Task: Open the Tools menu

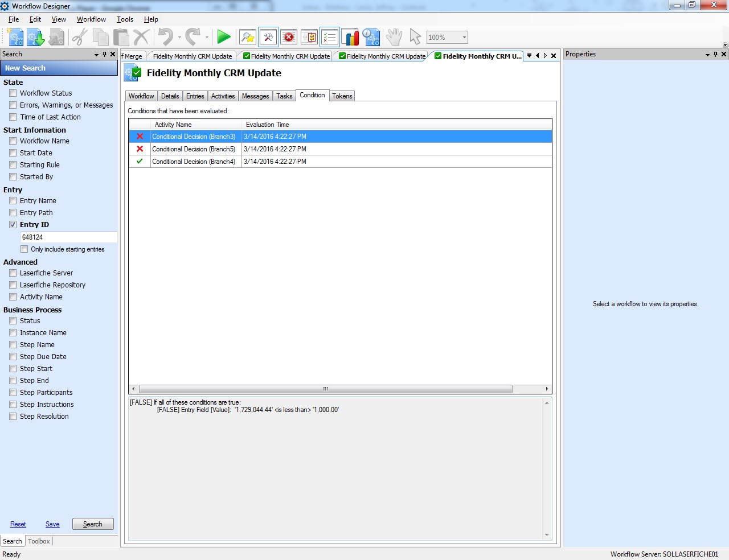Action: [x=125, y=19]
